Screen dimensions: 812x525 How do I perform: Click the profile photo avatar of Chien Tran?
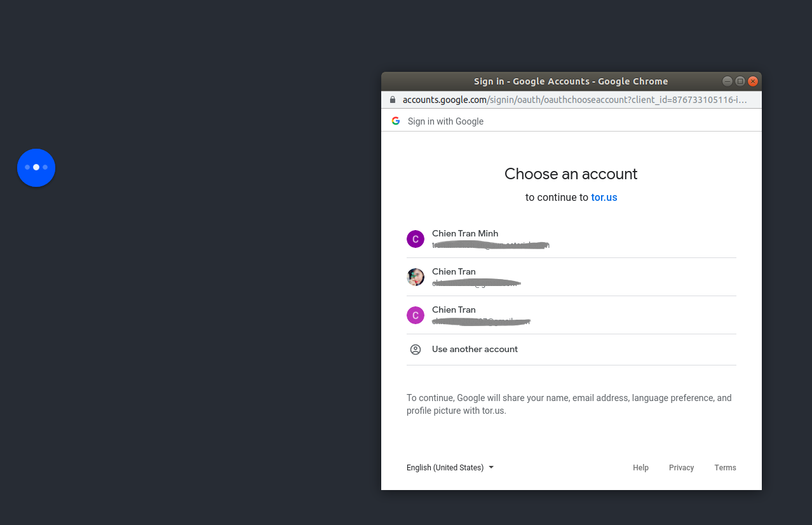415,277
